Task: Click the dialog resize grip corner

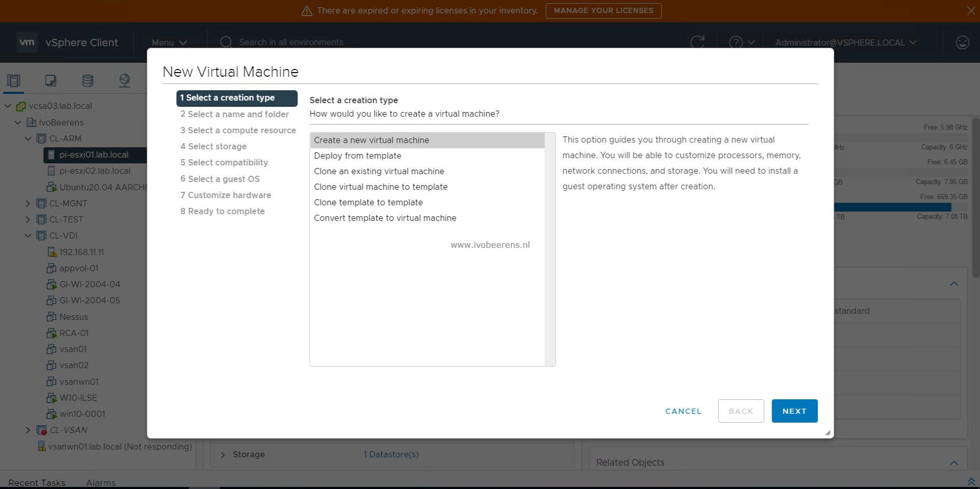Action: pos(828,432)
